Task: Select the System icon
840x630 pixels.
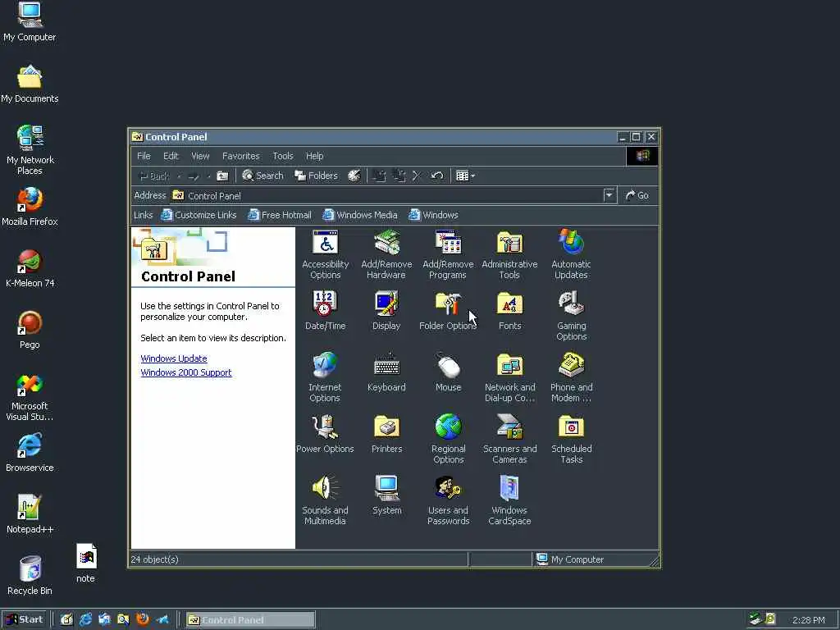Action: click(x=387, y=495)
